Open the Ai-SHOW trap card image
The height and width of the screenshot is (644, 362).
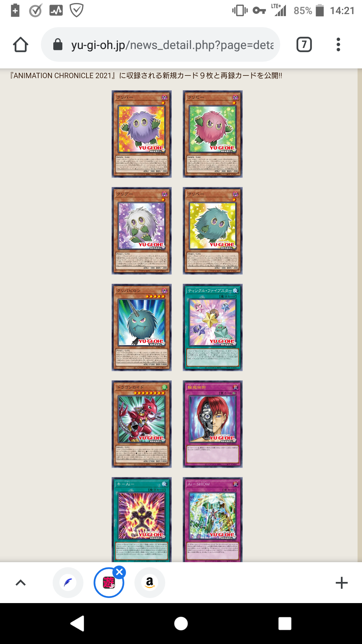[213, 520]
